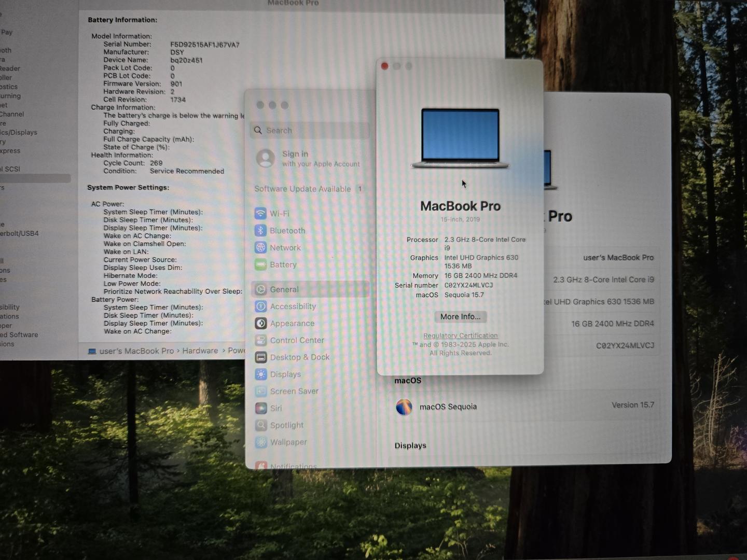
Task: Click the Search field in System Settings
Action: point(310,130)
